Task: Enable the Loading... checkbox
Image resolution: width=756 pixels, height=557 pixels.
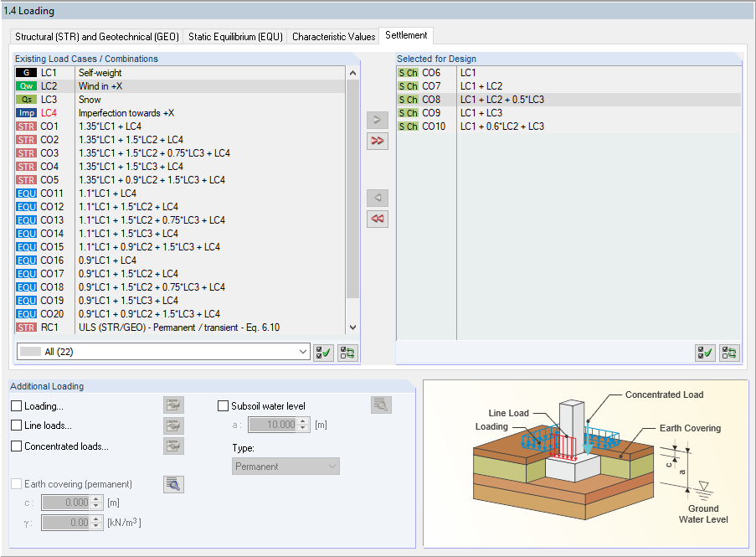Action: 17,406
